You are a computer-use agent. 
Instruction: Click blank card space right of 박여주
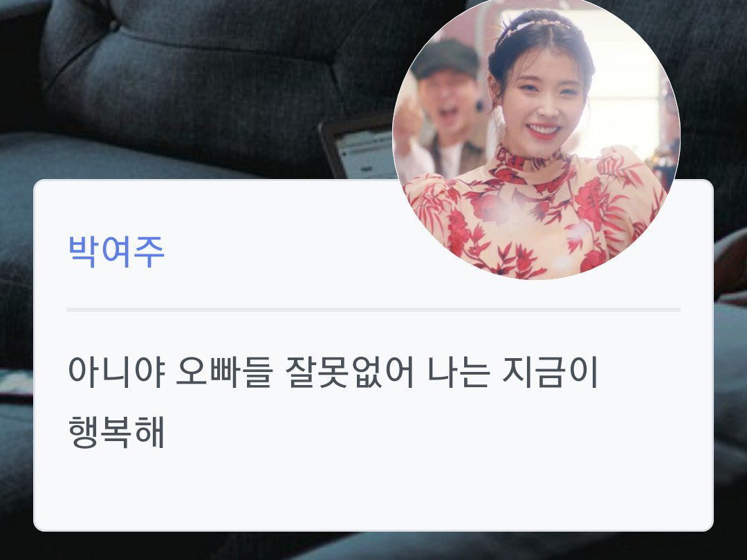(281, 252)
